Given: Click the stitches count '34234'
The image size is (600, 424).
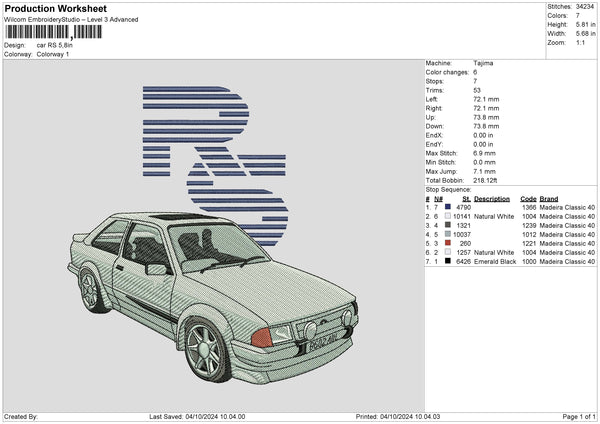Looking at the screenshot, I should pyautogui.click(x=585, y=7).
